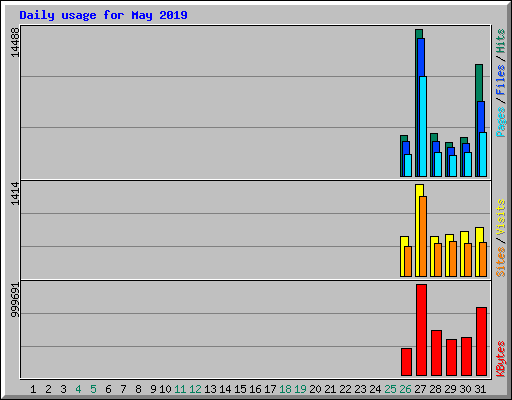Click the orange sites bar for day 26

(x=408, y=261)
